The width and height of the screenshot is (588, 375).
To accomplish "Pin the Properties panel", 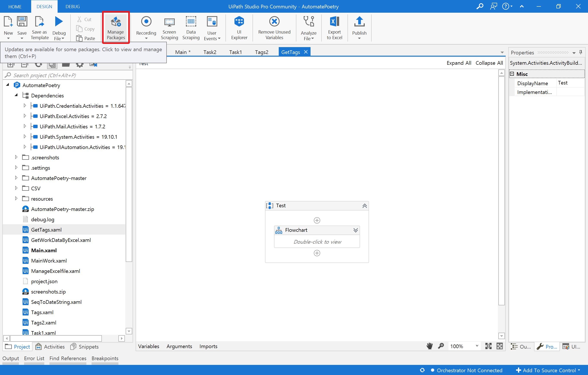I will 581,52.
